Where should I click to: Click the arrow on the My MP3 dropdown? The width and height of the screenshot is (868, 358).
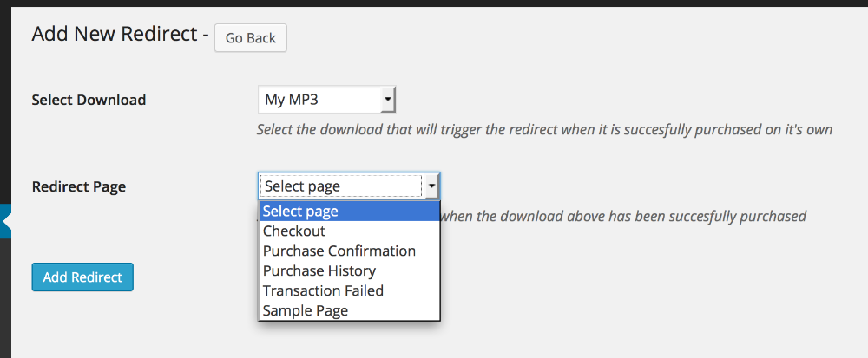[389, 100]
